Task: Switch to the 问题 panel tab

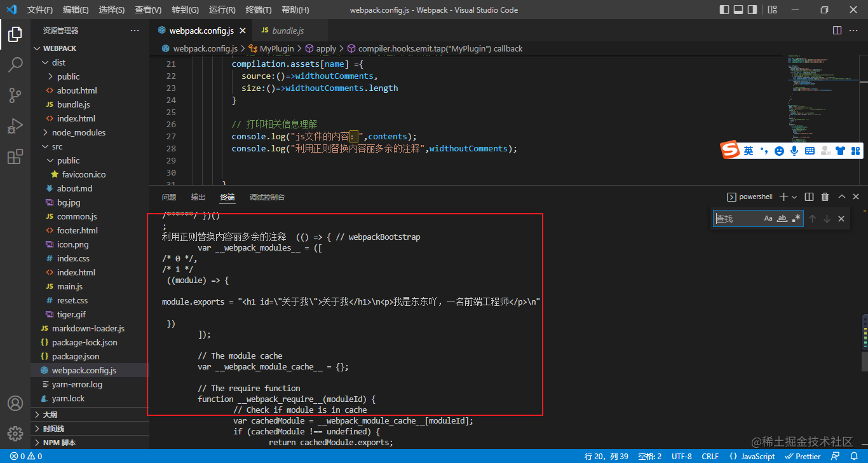Action: point(169,197)
